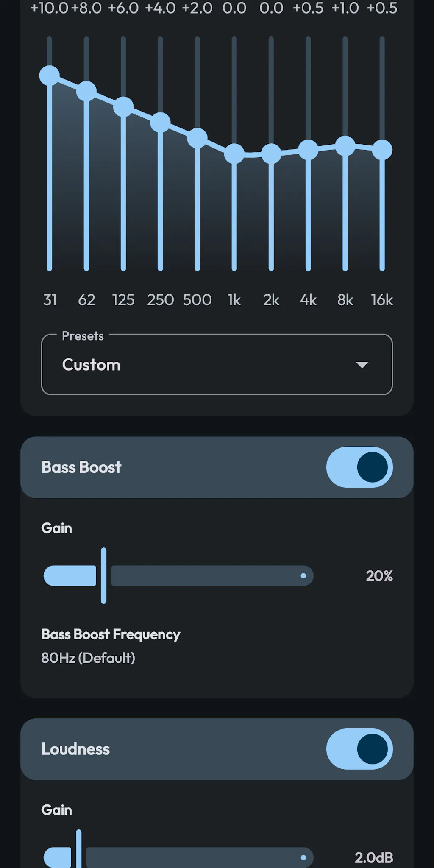Screen dimensions: 434x868
Task: Click the 31 Hz band slider handle
Action: click(x=50, y=75)
